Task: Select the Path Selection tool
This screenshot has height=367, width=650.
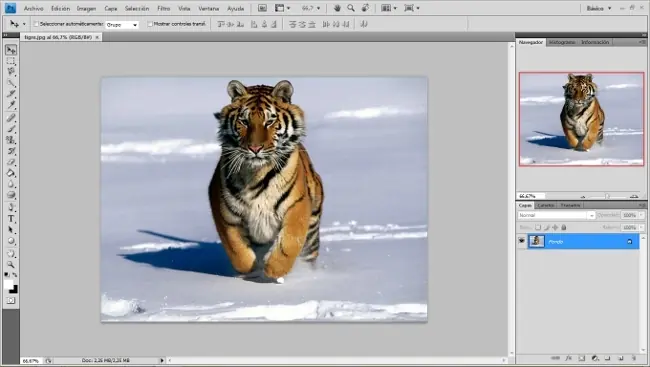Action: point(11,230)
